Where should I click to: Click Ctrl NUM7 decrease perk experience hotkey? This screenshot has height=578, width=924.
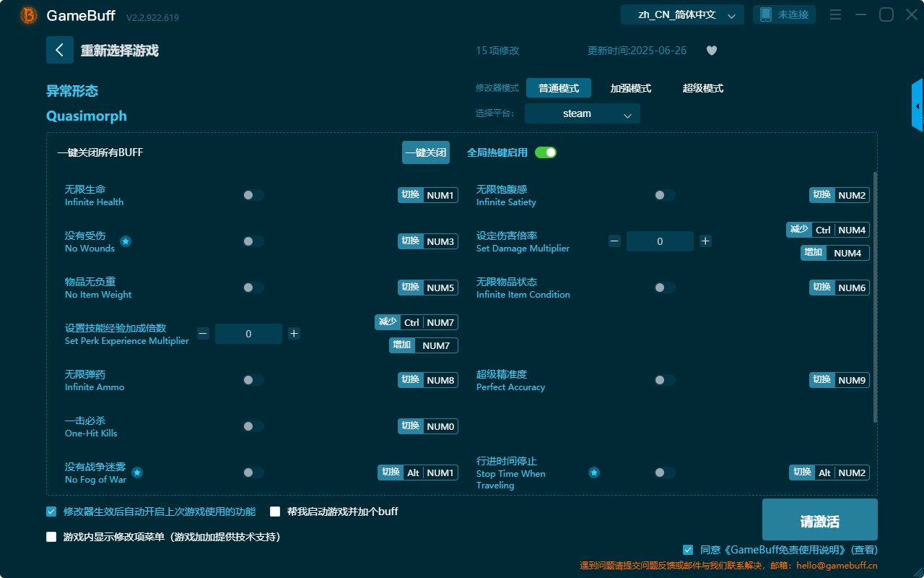(x=417, y=322)
